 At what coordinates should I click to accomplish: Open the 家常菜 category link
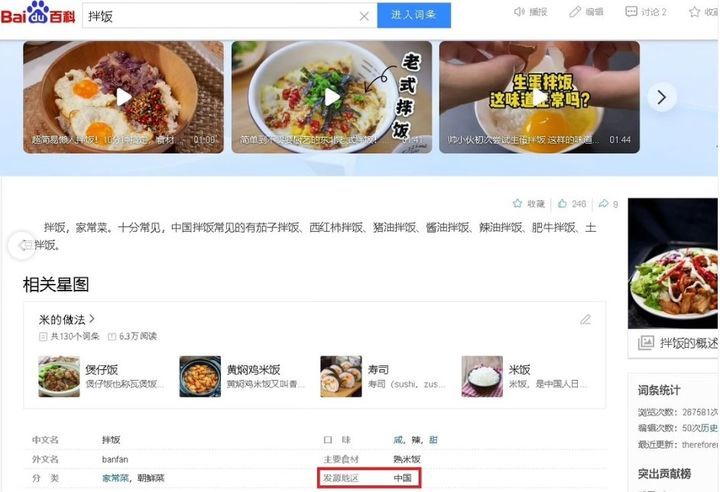click(x=115, y=478)
